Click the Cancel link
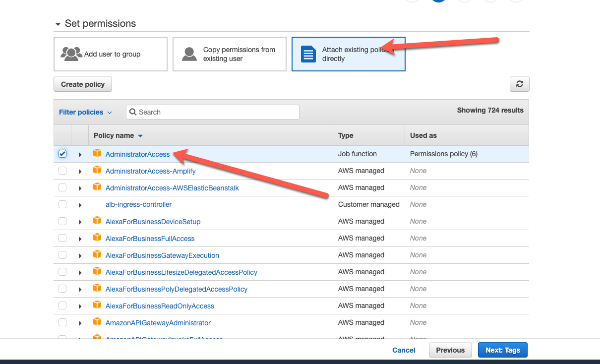 [x=404, y=350]
